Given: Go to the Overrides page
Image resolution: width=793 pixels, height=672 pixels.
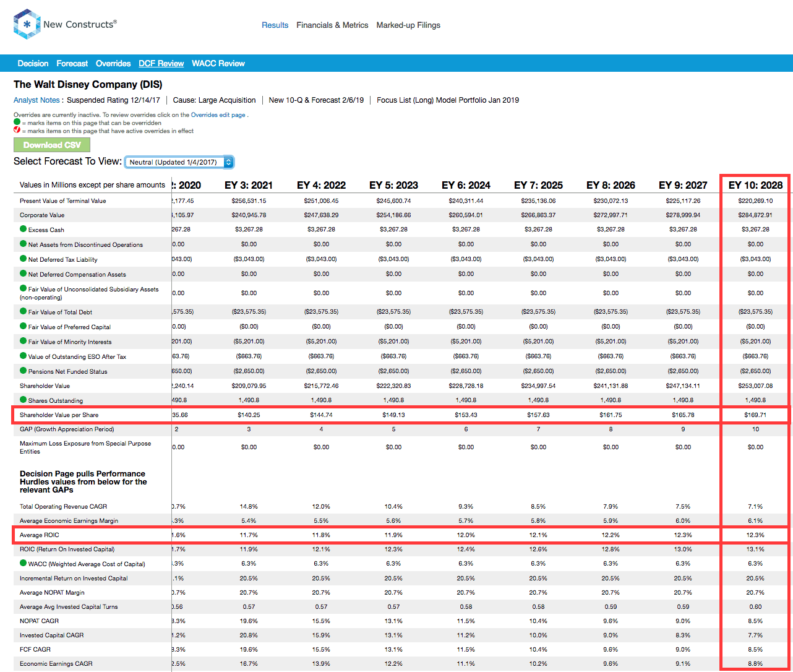Looking at the screenshot, I should [113, 63].
